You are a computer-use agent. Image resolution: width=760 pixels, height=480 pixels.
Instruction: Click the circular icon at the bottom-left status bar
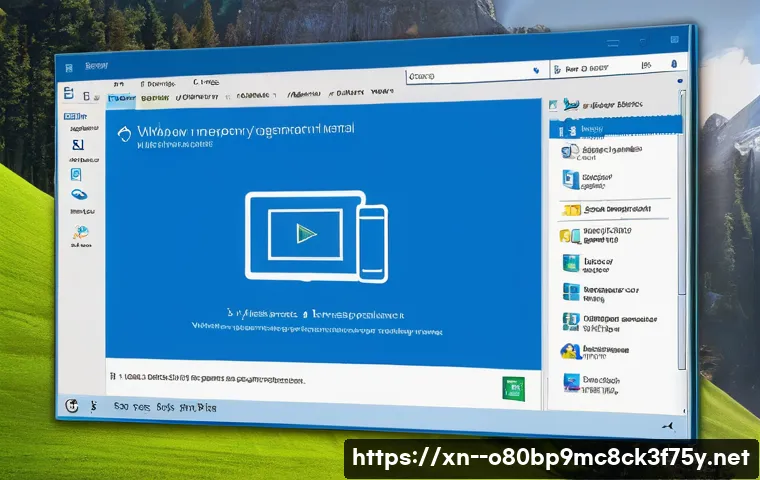tap(72, 405)
